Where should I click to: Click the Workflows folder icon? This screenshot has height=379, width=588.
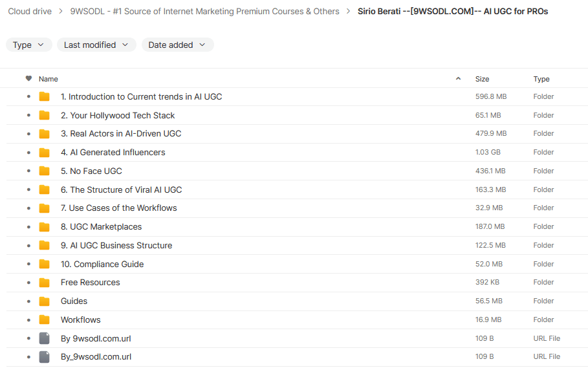(44, 319)
